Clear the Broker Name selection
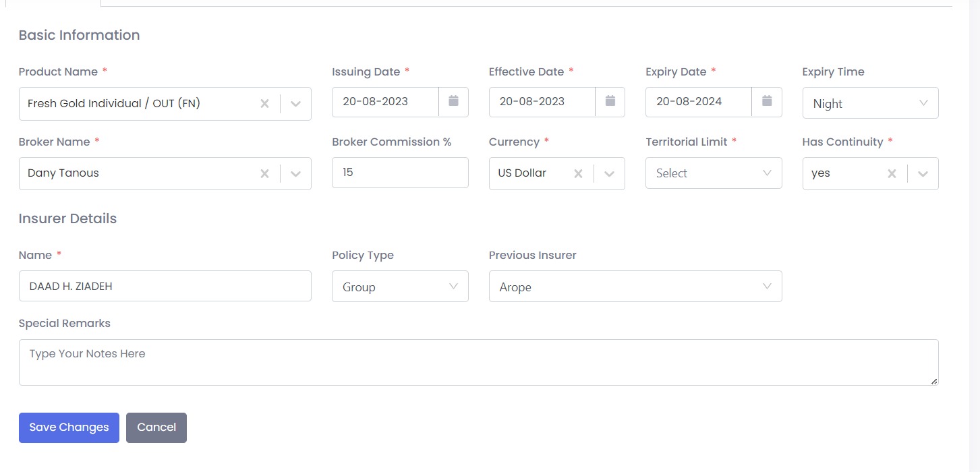Screen dimensions: 980x472 (264, 174)
